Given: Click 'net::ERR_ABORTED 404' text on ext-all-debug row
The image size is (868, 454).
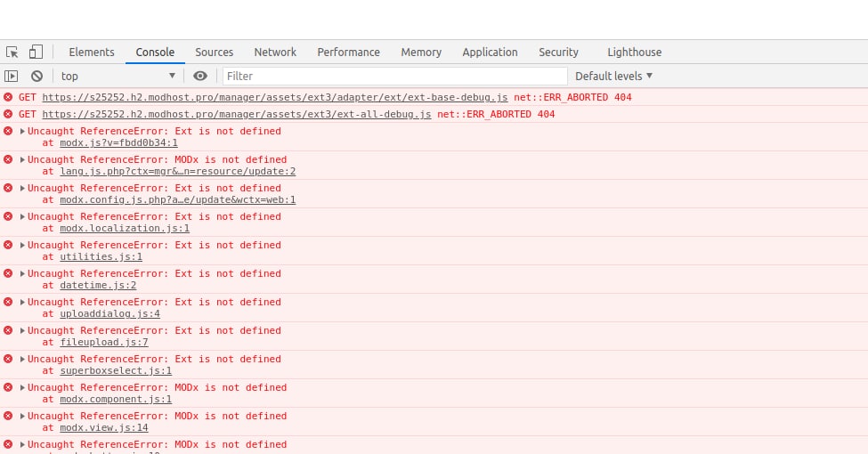Looking at the screenshot, I should (x=496, y=115).
